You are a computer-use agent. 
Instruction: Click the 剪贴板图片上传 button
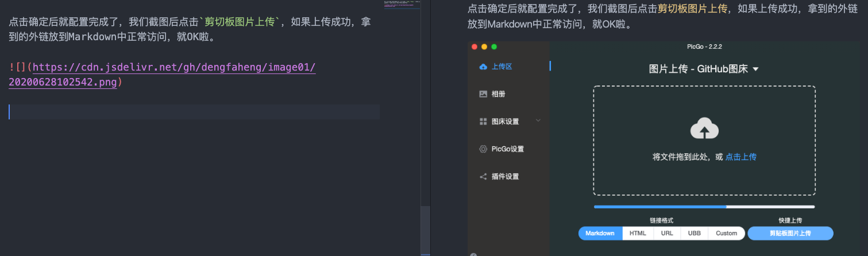click(790, 234)
